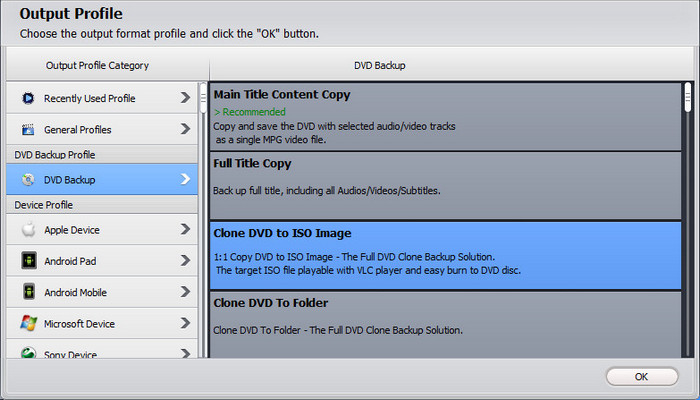Expand General Profiles arrow
This screenshot has width=700, height=400.
(x=185, y=129)
